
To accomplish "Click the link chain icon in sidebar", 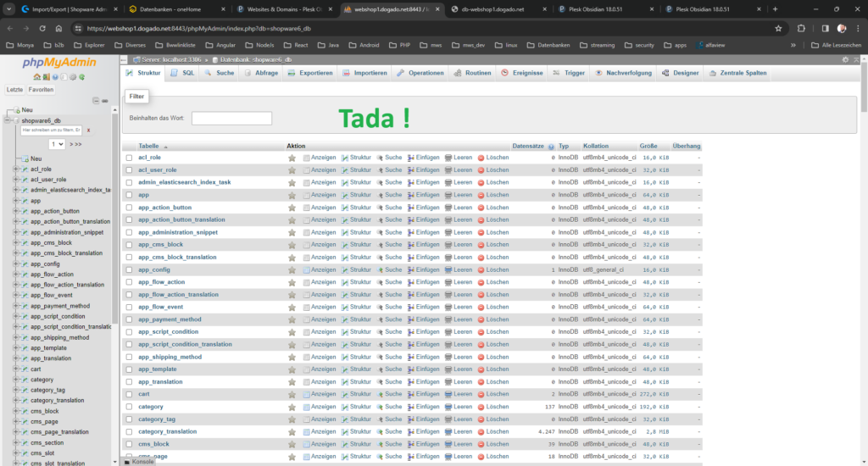I will point(105,100).
